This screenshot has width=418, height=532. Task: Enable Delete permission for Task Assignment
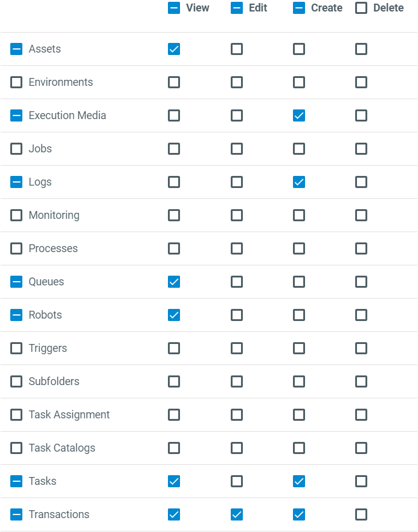[361, 415]
